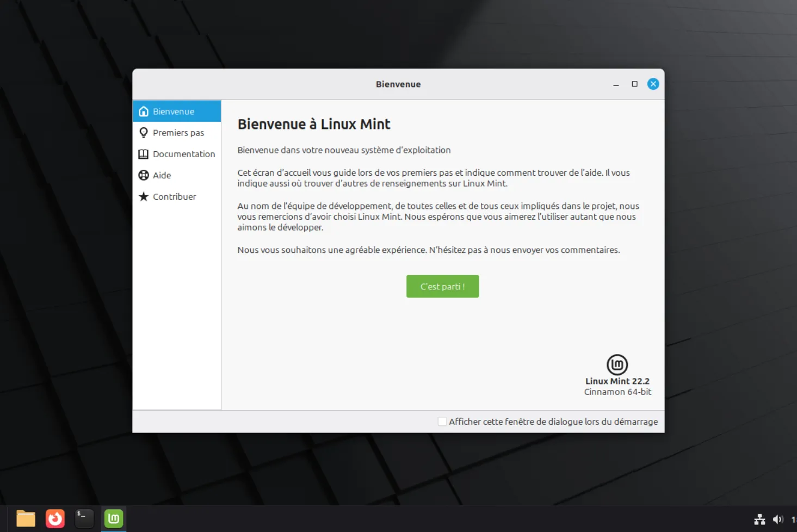Click the Linux Mint logo above the version

click(x=617, y=364)
